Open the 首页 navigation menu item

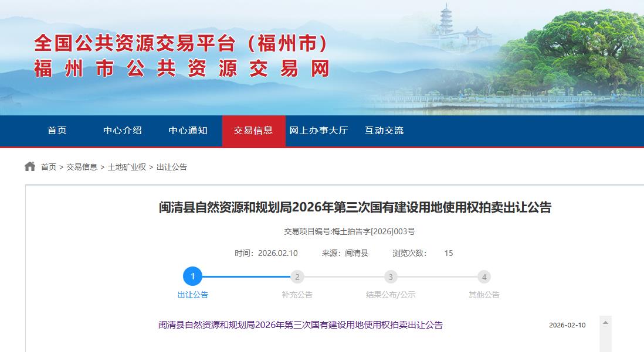coord(57,131)
